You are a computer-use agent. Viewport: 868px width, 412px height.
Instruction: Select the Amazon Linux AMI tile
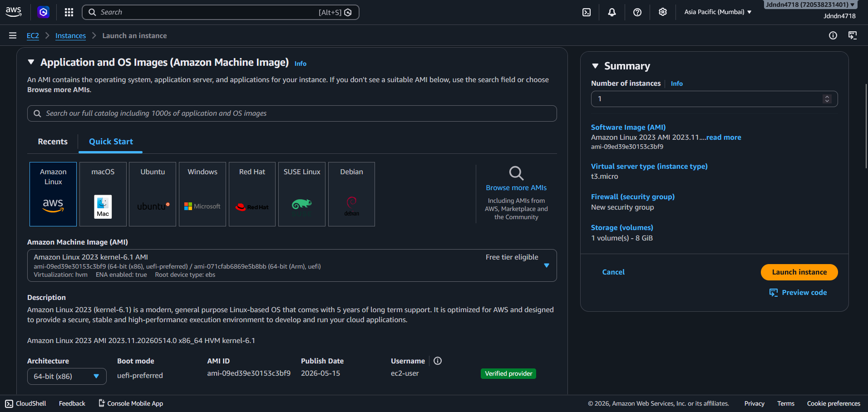[x=53, y=194]
